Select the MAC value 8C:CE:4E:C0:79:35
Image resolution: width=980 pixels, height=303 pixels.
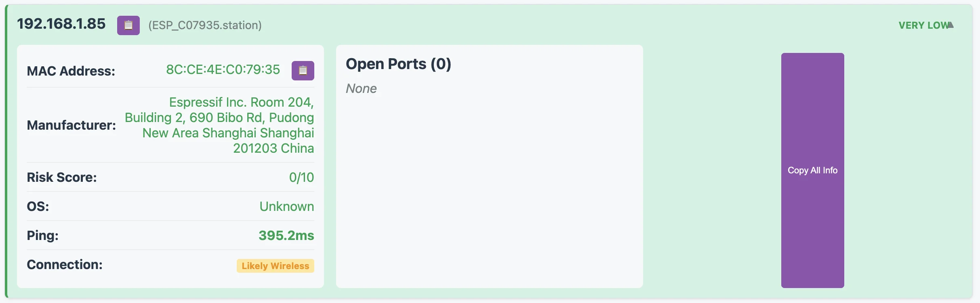click(x=223, y=69)
